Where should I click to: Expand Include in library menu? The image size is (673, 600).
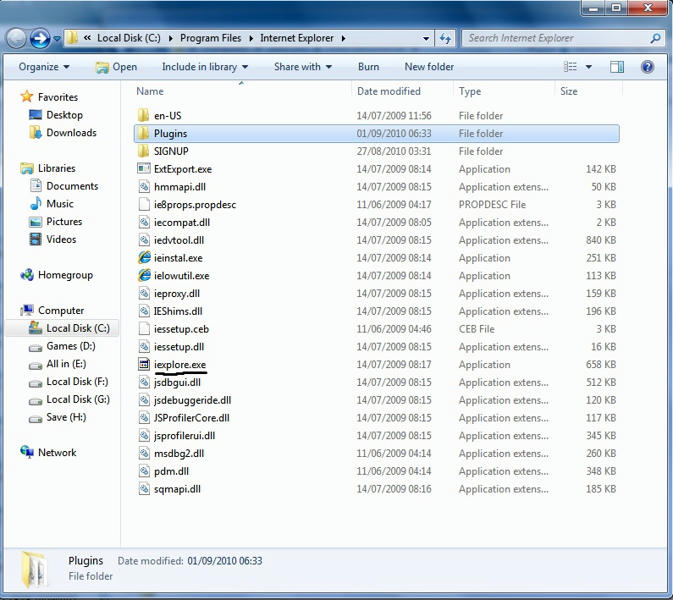[205, 67]
